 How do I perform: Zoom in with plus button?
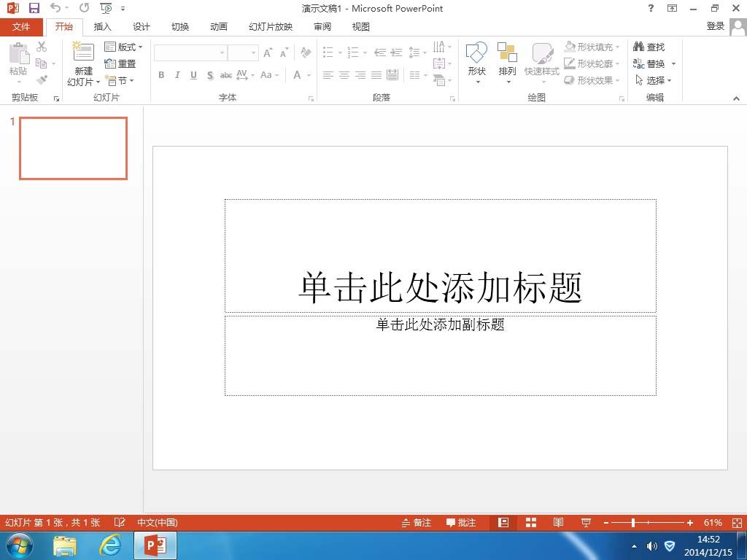coord(690,523)
